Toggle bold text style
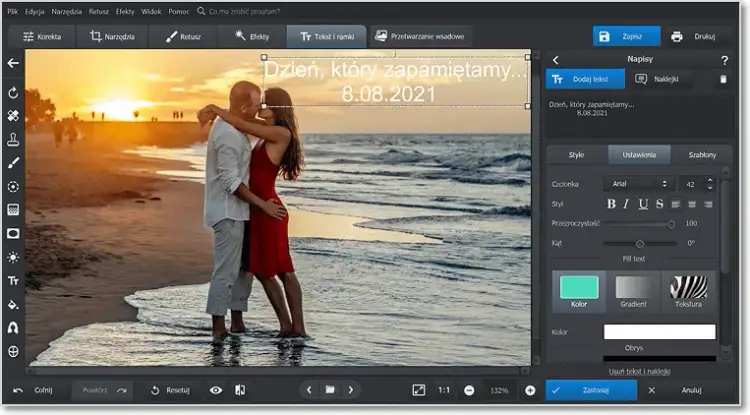Screen dimensions: 750x415 [611, 204]
